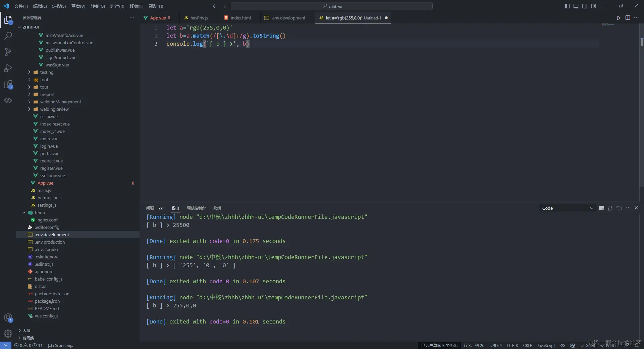Open the Accounts menu in activity bar

point(8,317)
